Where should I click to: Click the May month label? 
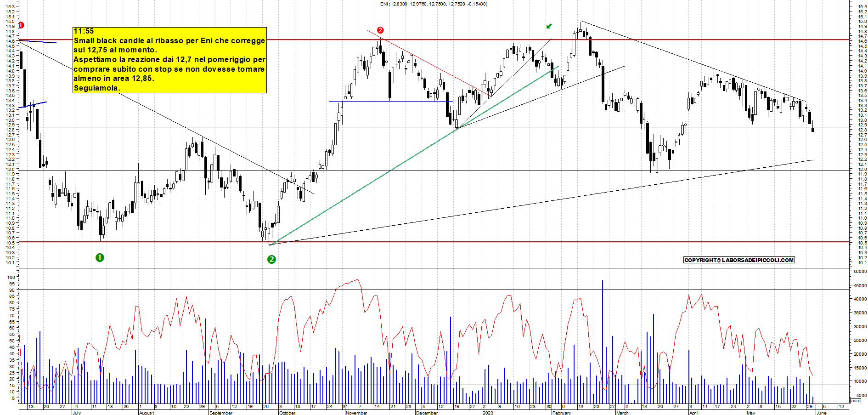(751, 413)
